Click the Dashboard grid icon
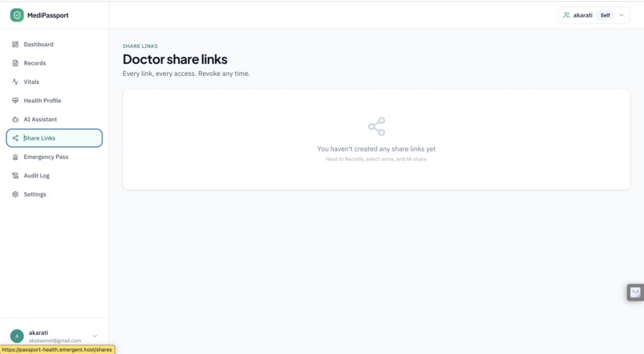 pos(15,45)
